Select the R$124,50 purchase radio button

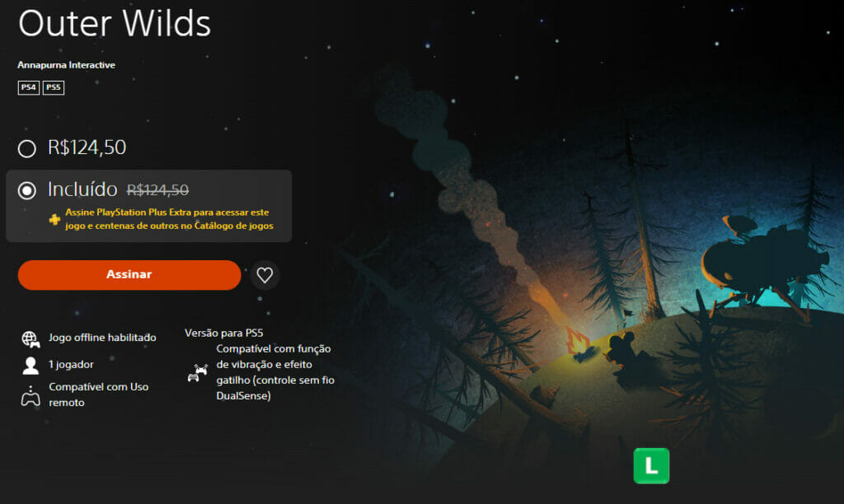[27, 148]
